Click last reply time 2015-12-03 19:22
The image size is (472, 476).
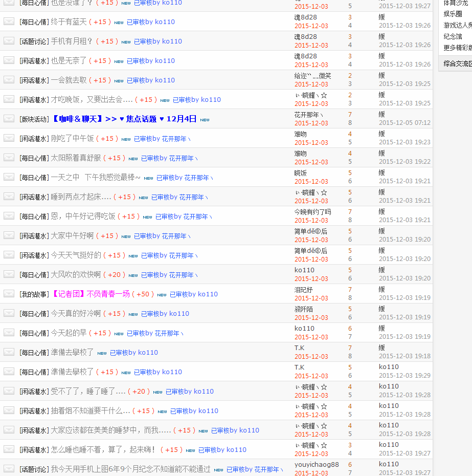(404, 162)
